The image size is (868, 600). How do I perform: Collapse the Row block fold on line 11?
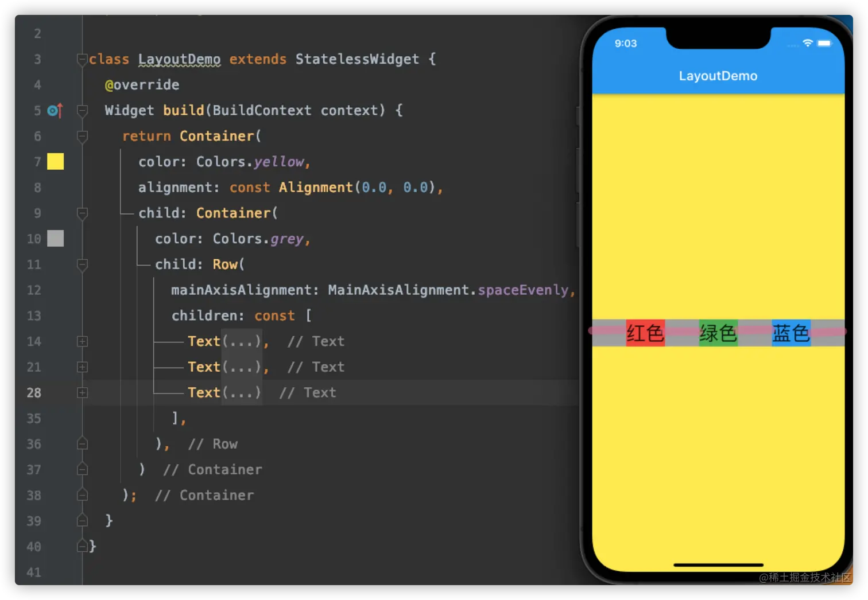pyautogui.click(x=82, y=264)
